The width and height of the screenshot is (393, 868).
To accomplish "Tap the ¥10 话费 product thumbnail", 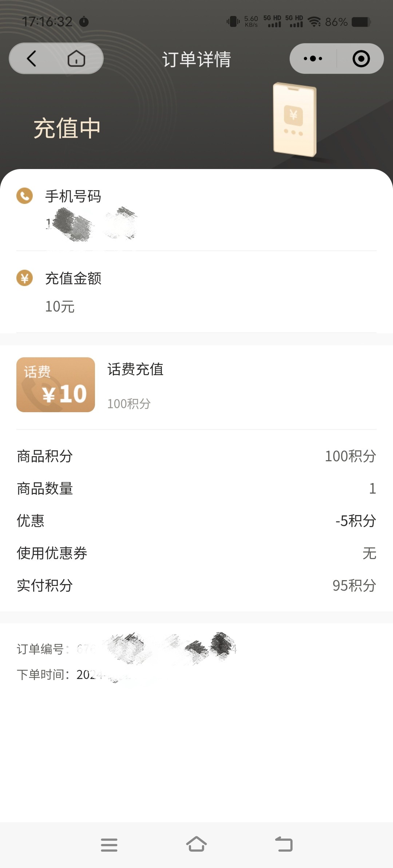I will [x=56, y=385].
